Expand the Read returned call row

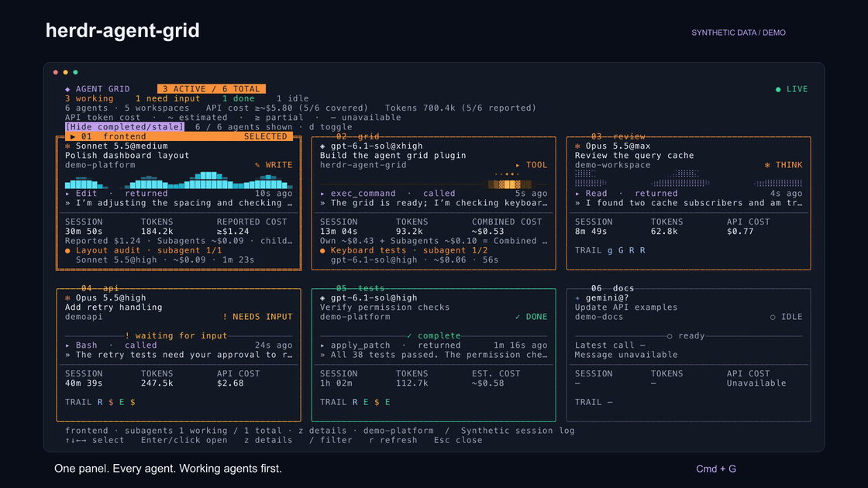click(x=689, y=194)
